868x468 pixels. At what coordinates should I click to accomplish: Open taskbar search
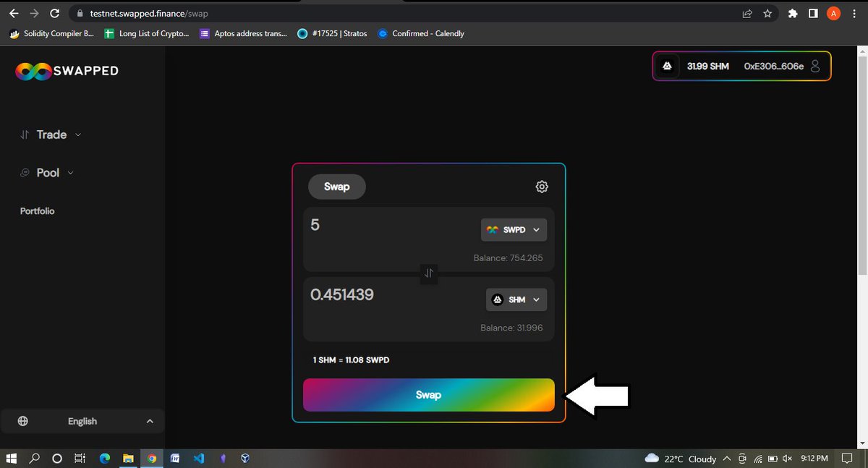(x=34, y=458)
